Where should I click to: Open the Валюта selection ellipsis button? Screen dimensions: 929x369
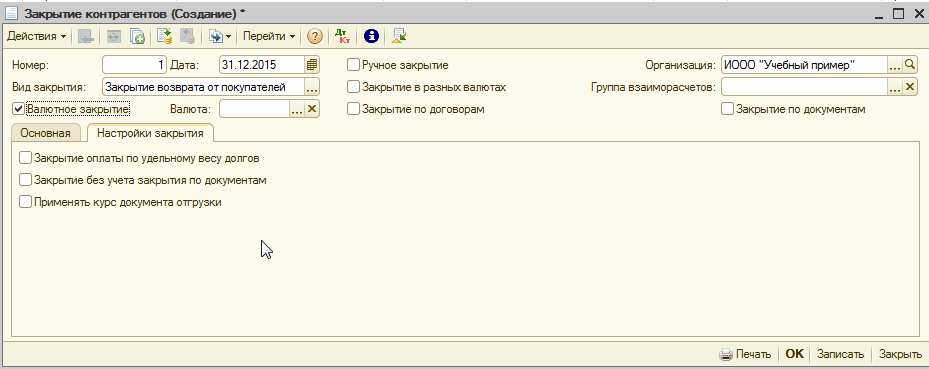click(x=297, y=109)
